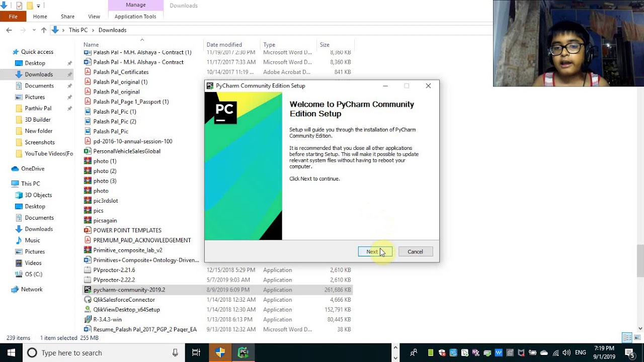Viewport: 644px width, 362px height.
Task: Open Task View from the taskbar
Action: tap(196, 353)
